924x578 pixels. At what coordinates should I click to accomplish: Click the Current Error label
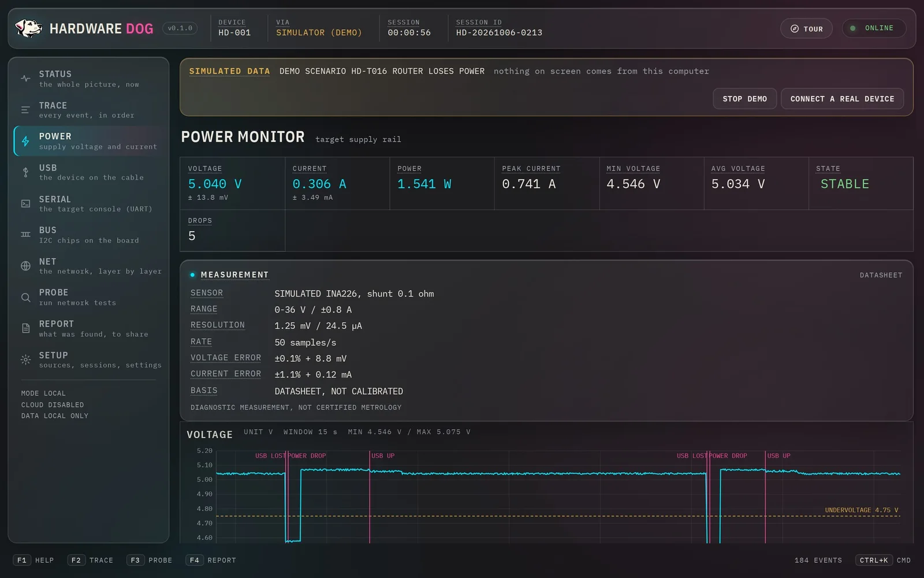pos(226,374)
